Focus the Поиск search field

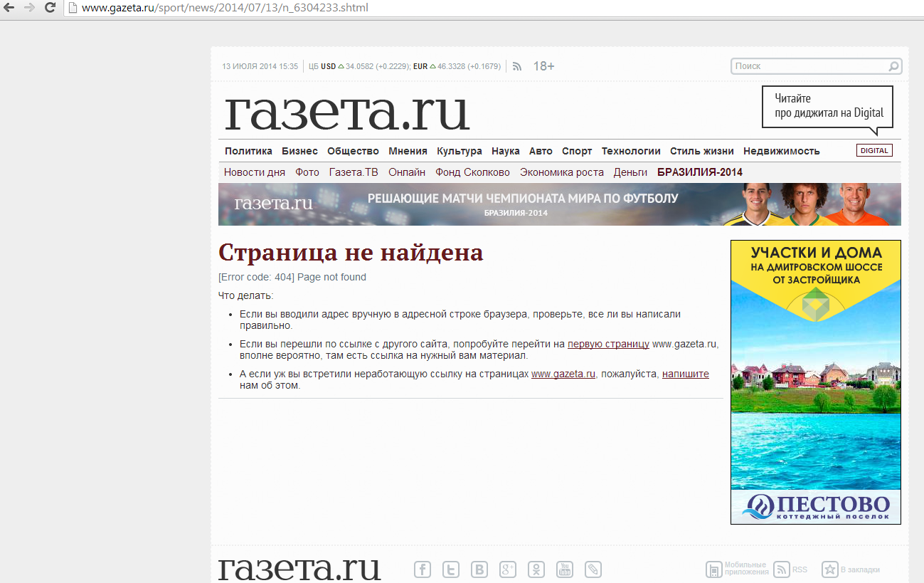pos(809,66)
